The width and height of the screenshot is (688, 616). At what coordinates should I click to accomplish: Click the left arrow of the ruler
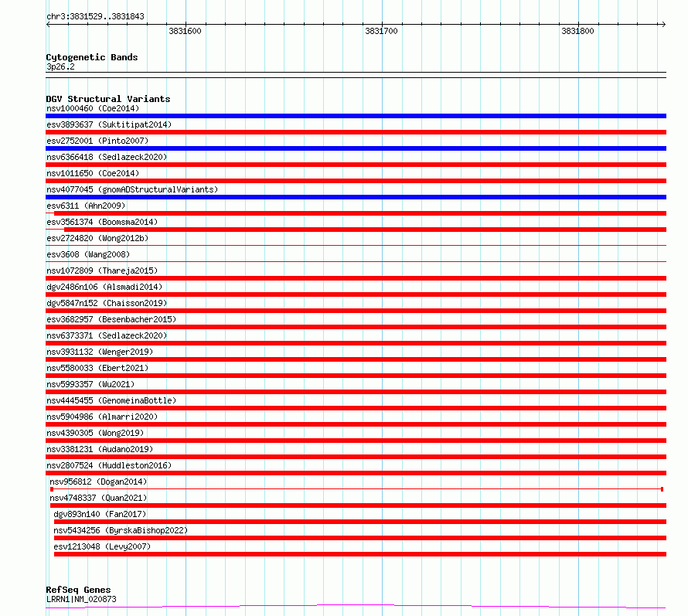(x=48, y=24)
